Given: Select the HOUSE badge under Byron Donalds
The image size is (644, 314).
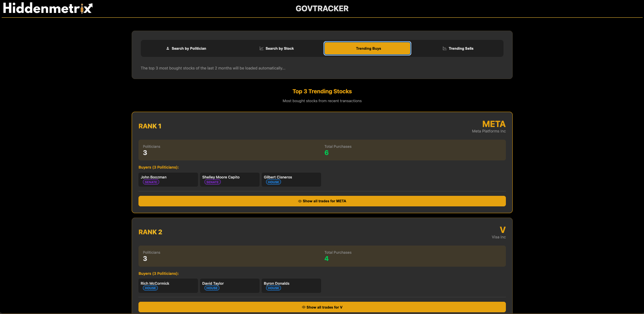Looking at the screenshot, I should pos(273,288).
